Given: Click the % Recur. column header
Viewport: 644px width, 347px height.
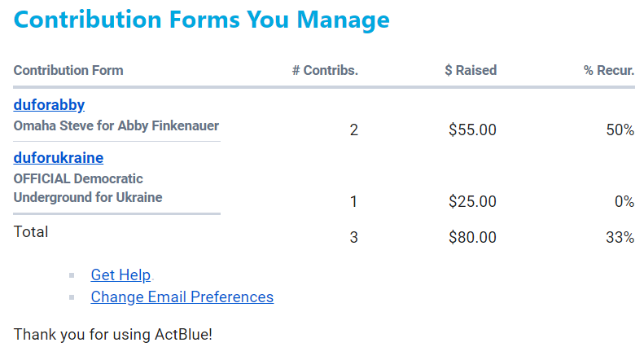Looking at the screenshot, I should [x=608, y=70].
